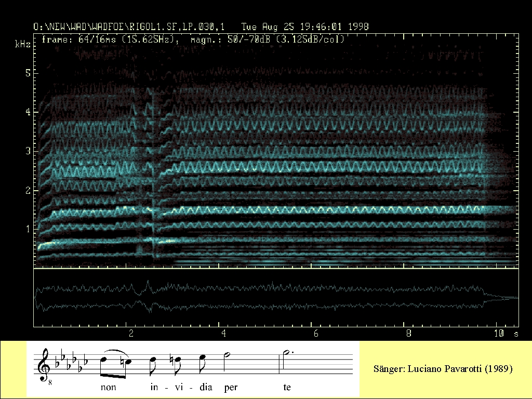Image resolution: width=532 pixels, height=399 pixels.
Task: Click the amplitude waveform panel below the spectrogram
Action: pyautogui.click(x=275, y=298)
